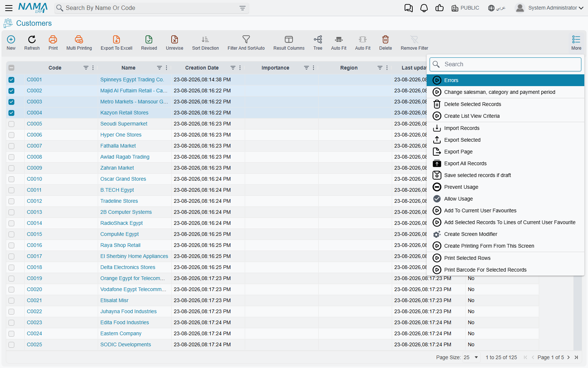
Task: Switch company via PUBLIC button
Action: point(465,8)
